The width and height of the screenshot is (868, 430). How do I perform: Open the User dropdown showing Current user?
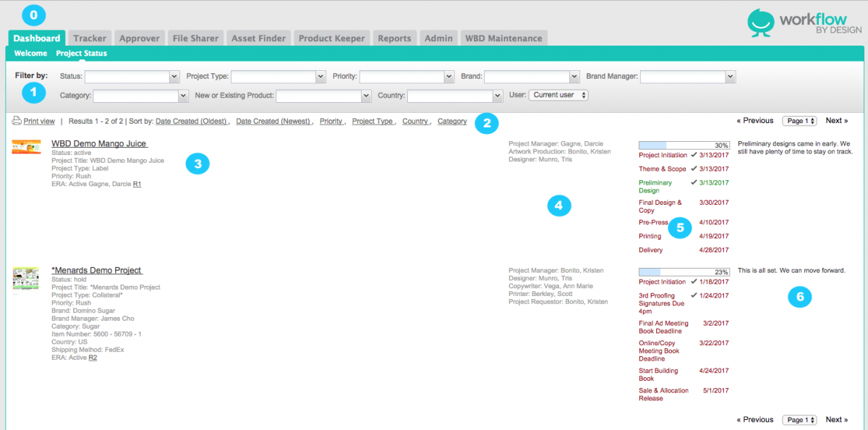(x=558, y=95)
